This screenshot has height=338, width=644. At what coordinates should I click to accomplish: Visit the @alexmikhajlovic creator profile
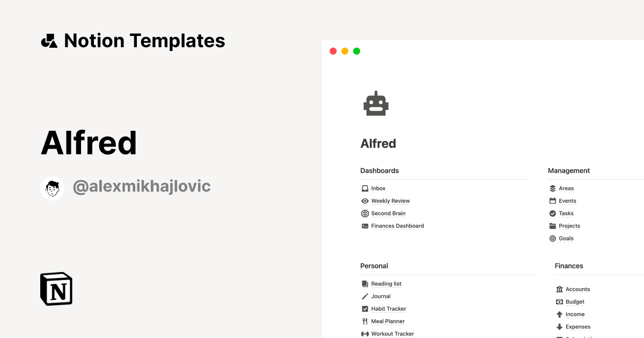coord(141,186)
